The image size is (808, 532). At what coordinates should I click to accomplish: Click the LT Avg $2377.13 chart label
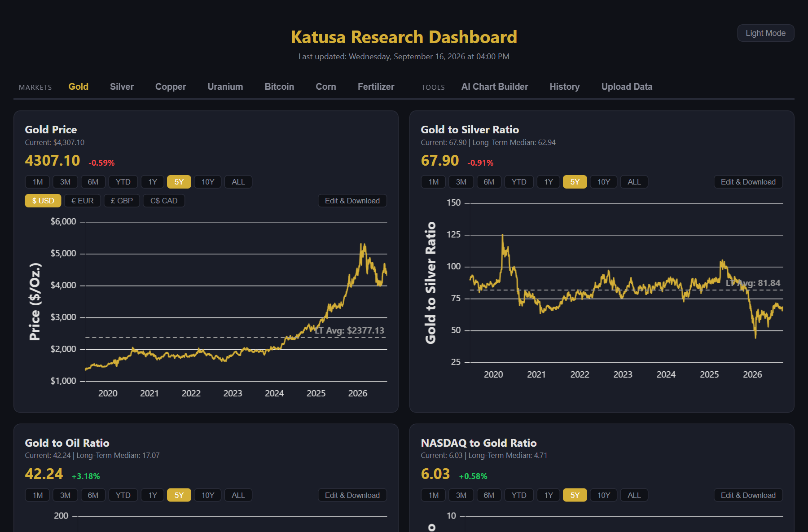point(350,331)
